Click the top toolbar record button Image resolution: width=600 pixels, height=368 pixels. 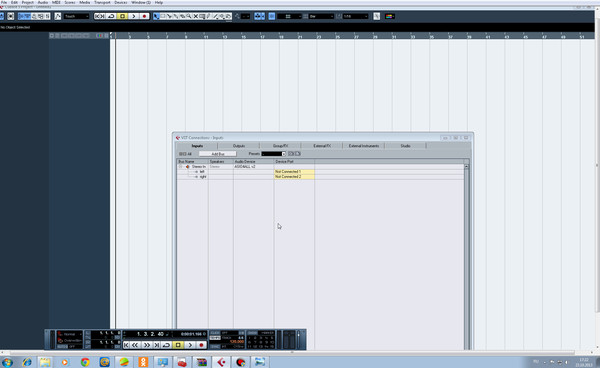[144, 16]
